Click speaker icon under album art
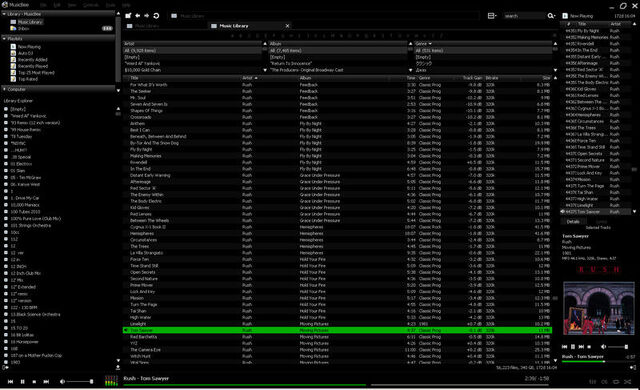The height and width of the screenshot is (390, 640). click(x=603, y=347)
